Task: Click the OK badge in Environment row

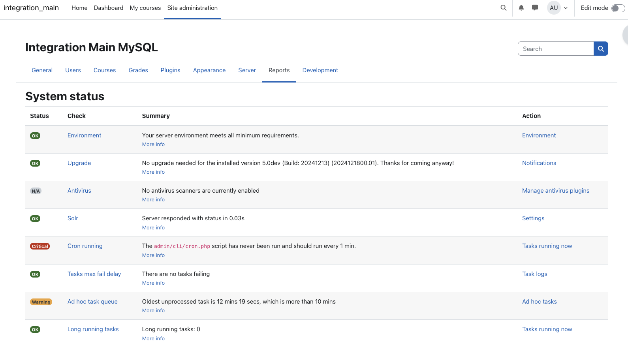Action: pyautogui.click(x=35, y=136)
